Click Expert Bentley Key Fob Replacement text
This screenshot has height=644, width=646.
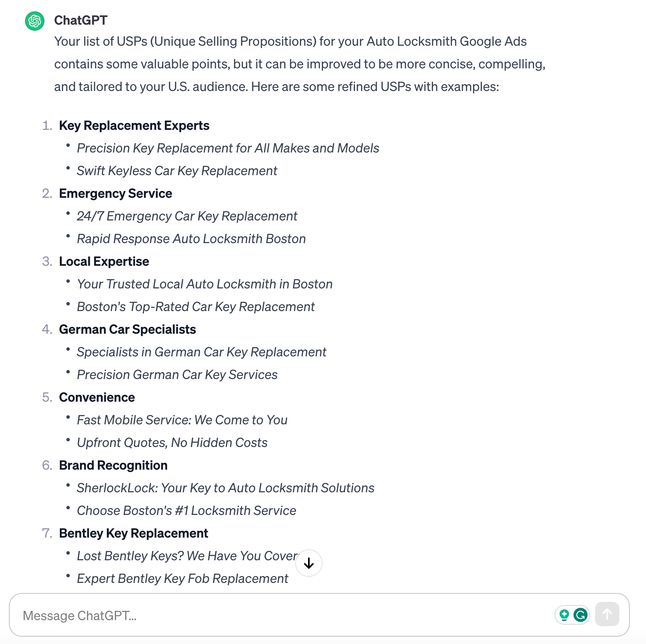tap(182, 579)
